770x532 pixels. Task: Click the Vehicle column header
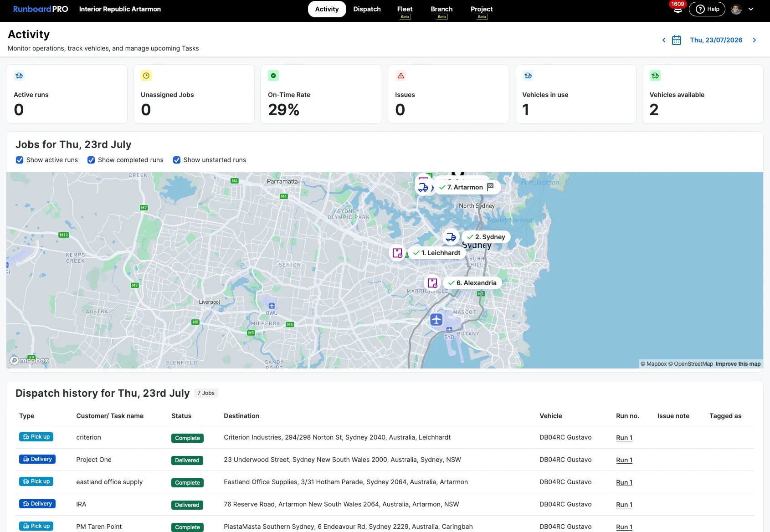tap(551, 416)
